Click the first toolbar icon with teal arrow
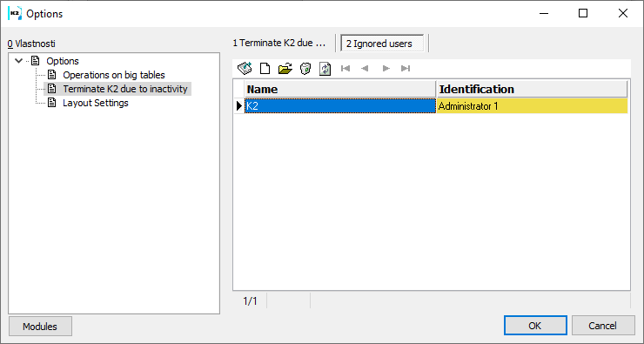Viewport: 644px width, 344px height. pyautogui.click(x=245, y=68)
